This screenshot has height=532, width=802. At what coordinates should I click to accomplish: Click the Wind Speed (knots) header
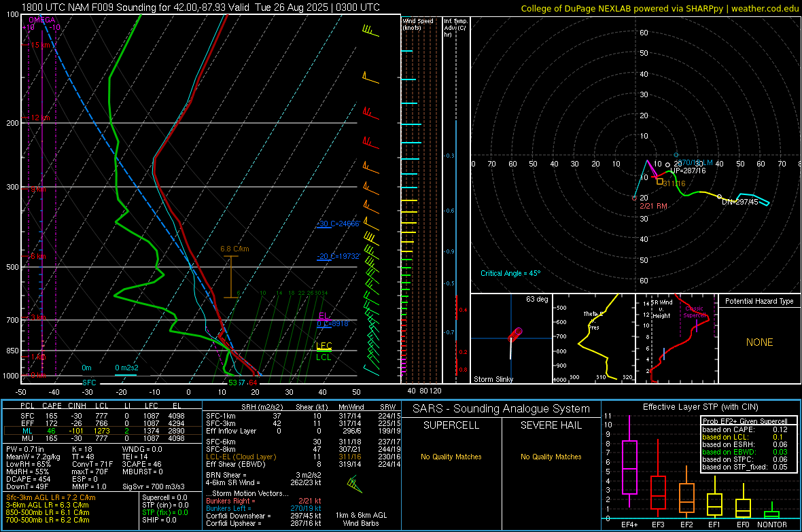click(418, 24)
